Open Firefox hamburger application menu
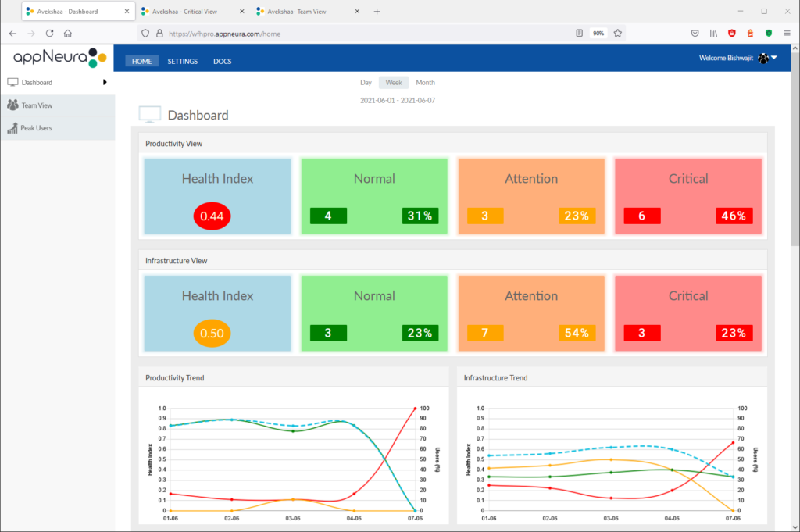Image resolution: width=800 pixels, height=532 pixels. point(787,34)
